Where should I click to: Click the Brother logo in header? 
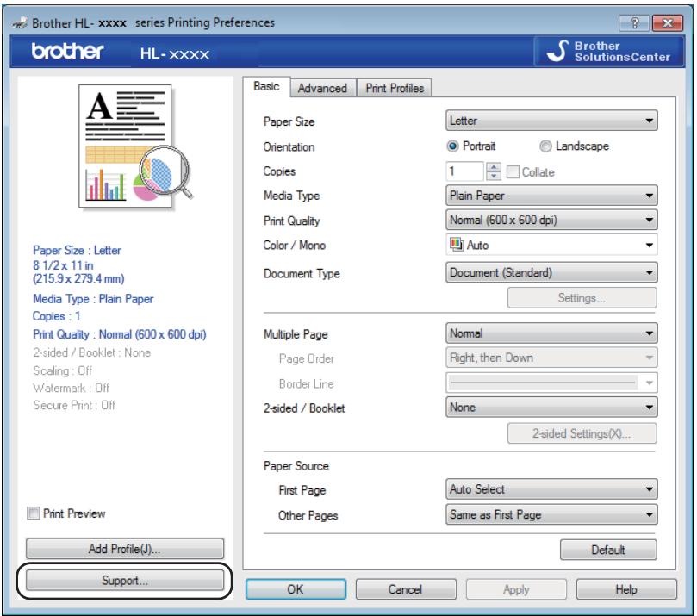67,51
